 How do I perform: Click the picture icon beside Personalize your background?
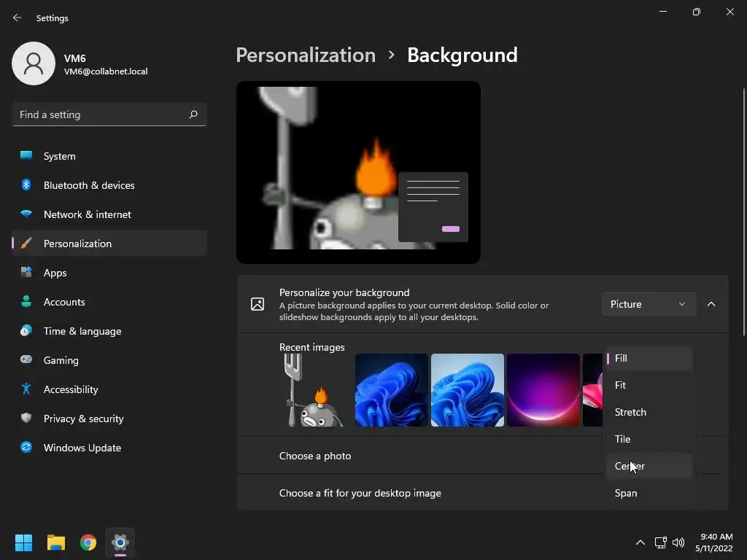click(258, 304)
